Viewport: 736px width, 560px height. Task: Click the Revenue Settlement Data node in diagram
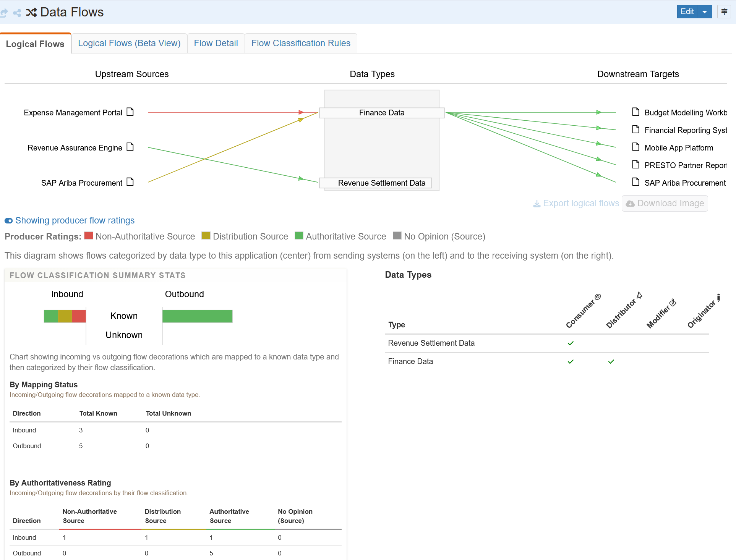point(376,183)
